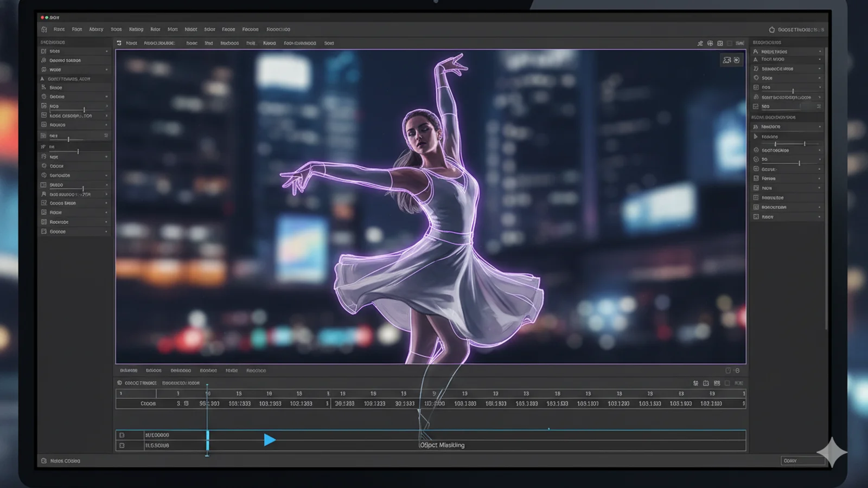
Task: Click the picture overlay icon inside the viewer
Action: pyautogui.click(x=727, y=60)
